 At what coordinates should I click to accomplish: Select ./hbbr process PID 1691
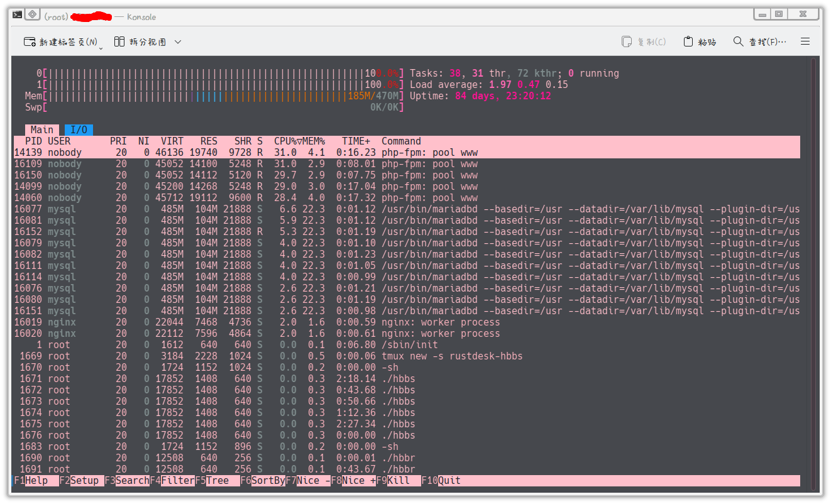[407, 469]
